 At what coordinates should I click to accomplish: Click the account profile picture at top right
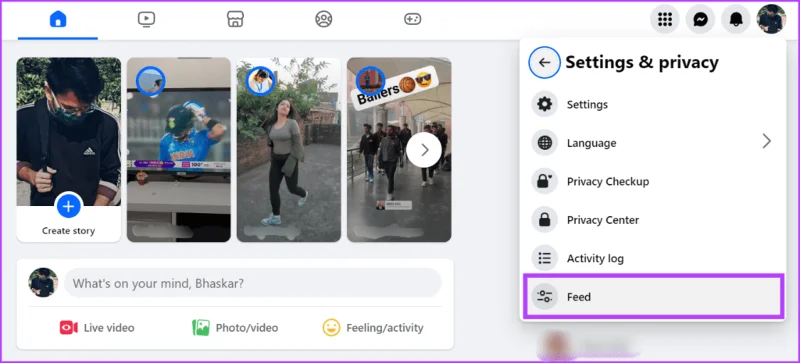click(771, 19)
